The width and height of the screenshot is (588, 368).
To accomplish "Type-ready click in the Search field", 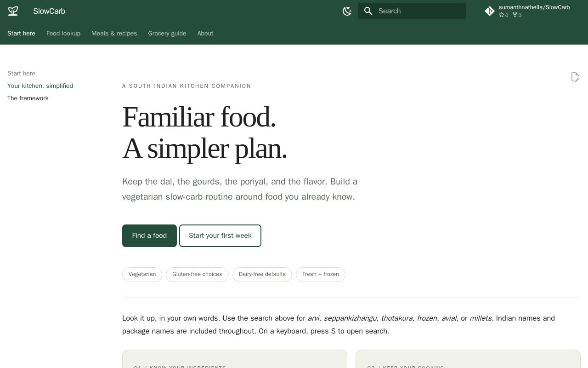I will pyautogui.click(x=412, y=11).
